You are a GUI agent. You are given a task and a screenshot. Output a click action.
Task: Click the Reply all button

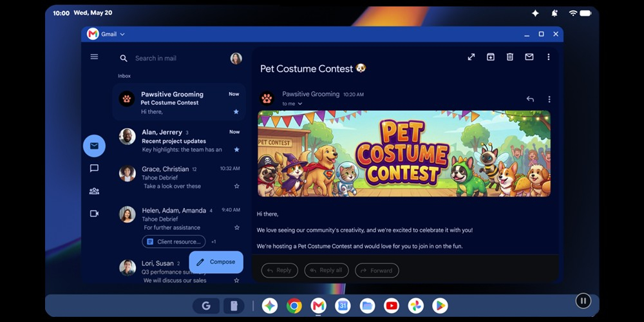(327, 270)
